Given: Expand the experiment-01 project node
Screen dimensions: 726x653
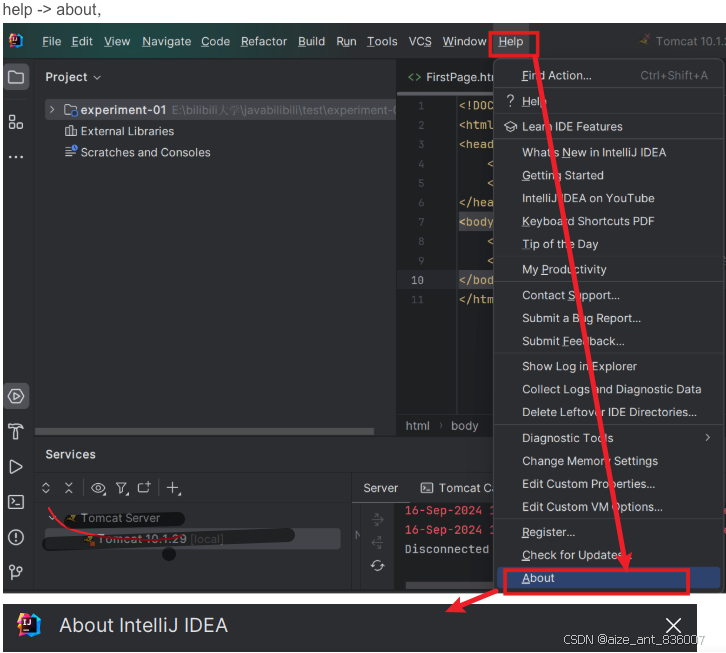Looking at the screenshot, I should click(x=52, y=110).
